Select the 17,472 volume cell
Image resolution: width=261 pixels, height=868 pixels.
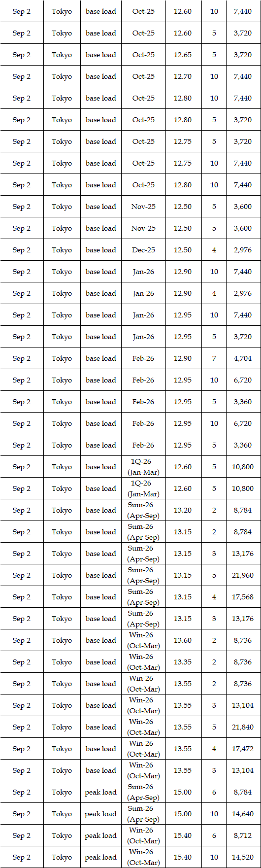coord(243,749)
